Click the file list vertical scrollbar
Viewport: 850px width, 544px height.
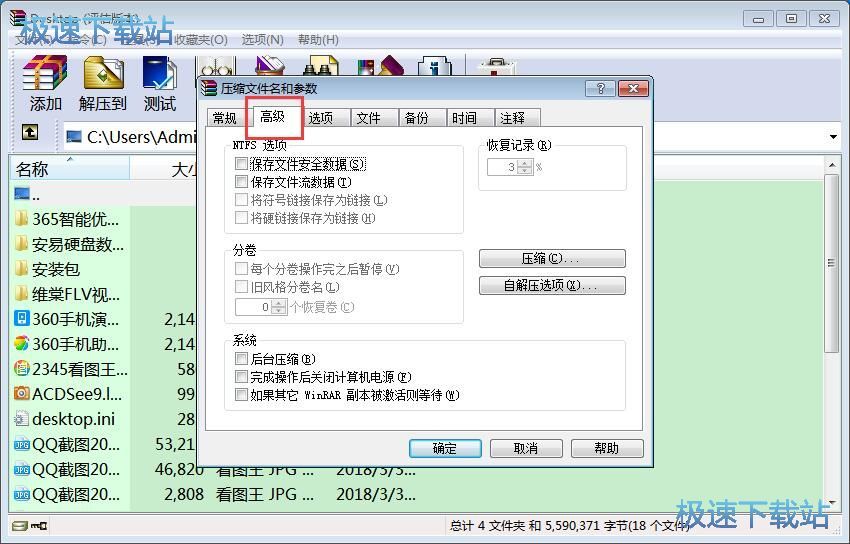click(x=831, y=263)
